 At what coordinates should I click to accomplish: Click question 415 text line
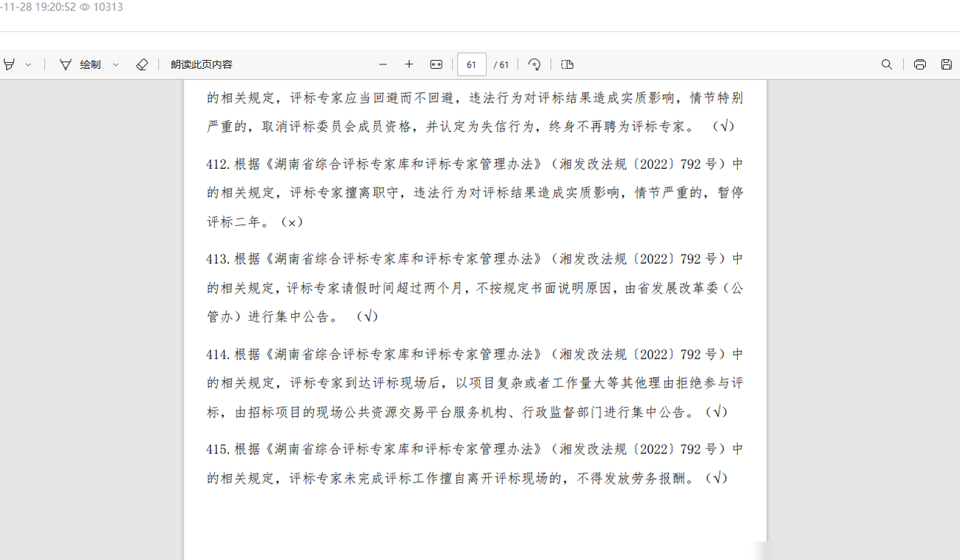tap(475, 450)
